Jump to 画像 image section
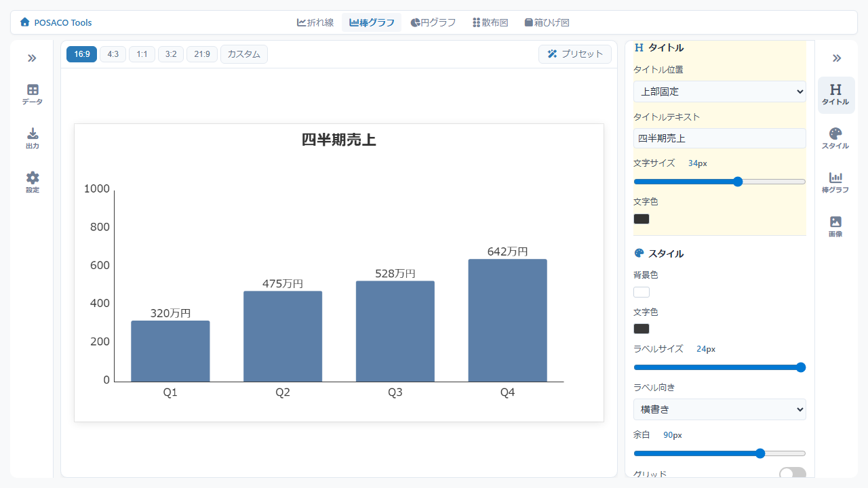This screenshot has width=868, height=488. point(835,226)
